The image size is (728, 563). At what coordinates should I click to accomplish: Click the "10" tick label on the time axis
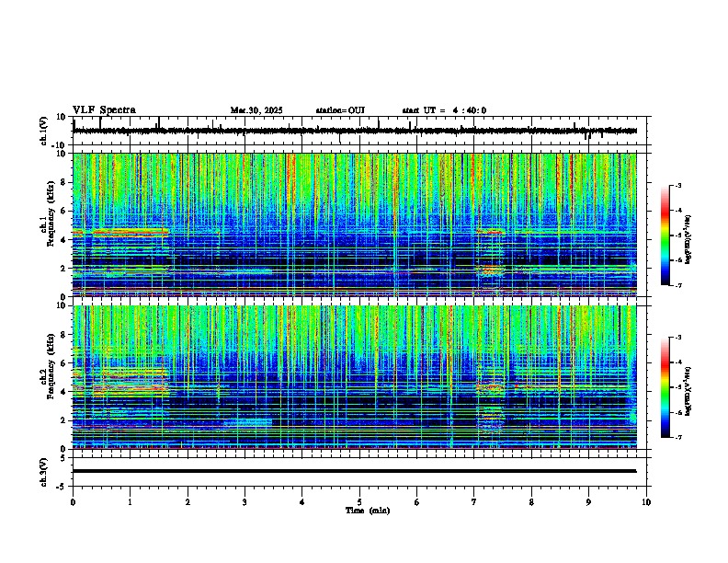pyautogui.click(x=646, y=502)
